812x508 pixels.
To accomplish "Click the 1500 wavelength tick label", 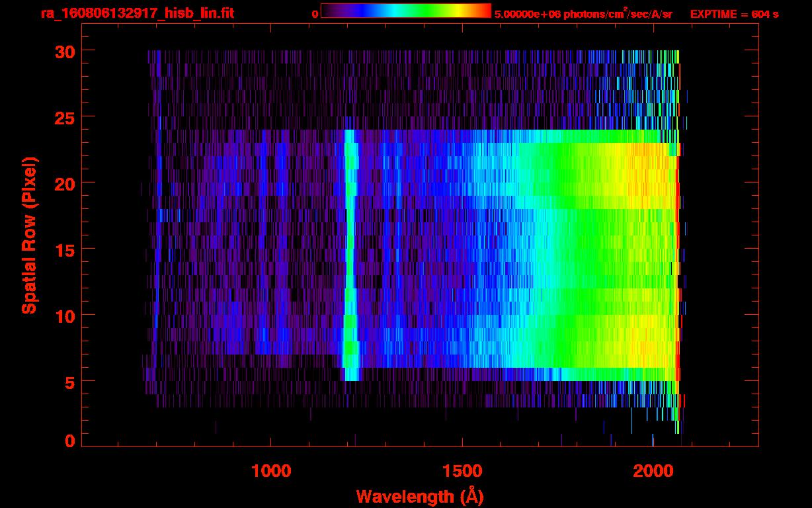I will 462,471.
